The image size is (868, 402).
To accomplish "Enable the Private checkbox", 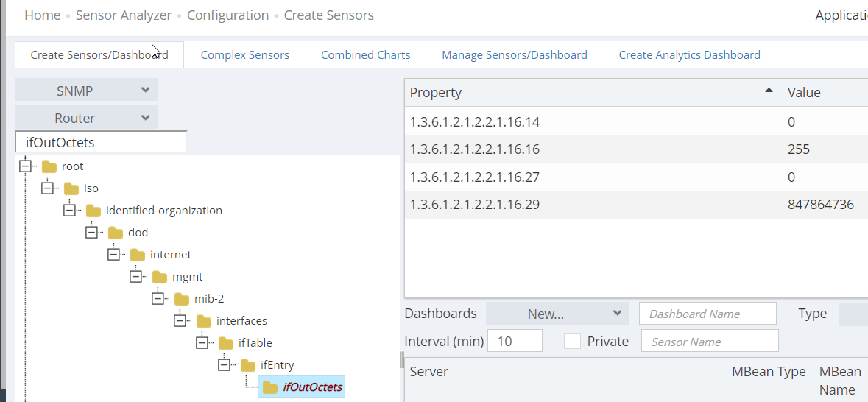I will click(x=572, y=341).
